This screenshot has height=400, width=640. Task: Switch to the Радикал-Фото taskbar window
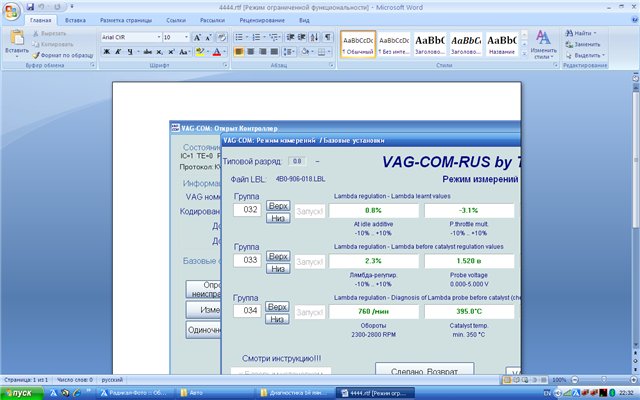click(x=137, y=393)
